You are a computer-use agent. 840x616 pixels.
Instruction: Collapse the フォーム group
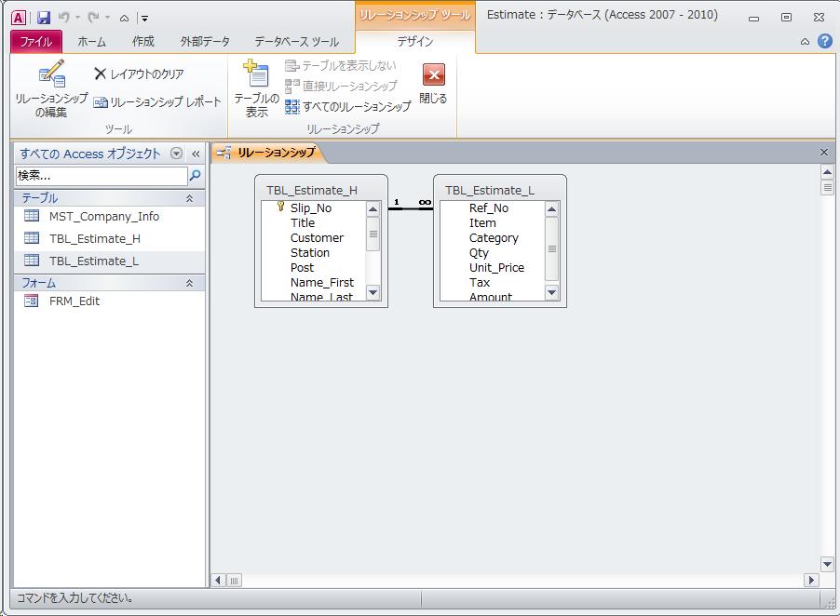click(189, 283)
